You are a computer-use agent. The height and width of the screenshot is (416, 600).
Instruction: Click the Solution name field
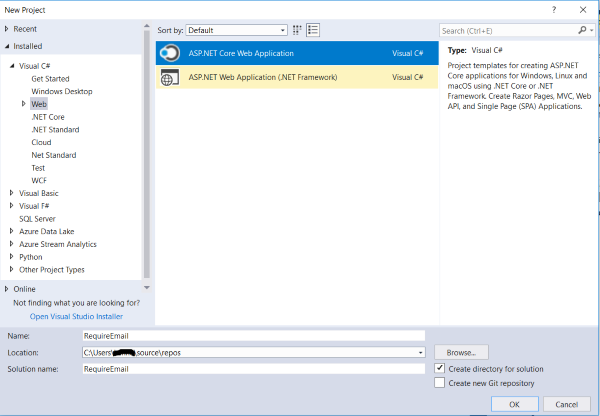pos(254,369)
